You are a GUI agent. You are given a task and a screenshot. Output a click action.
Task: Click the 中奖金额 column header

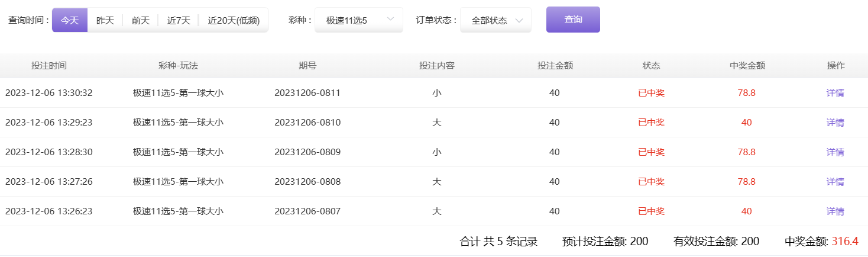(747, 66)
